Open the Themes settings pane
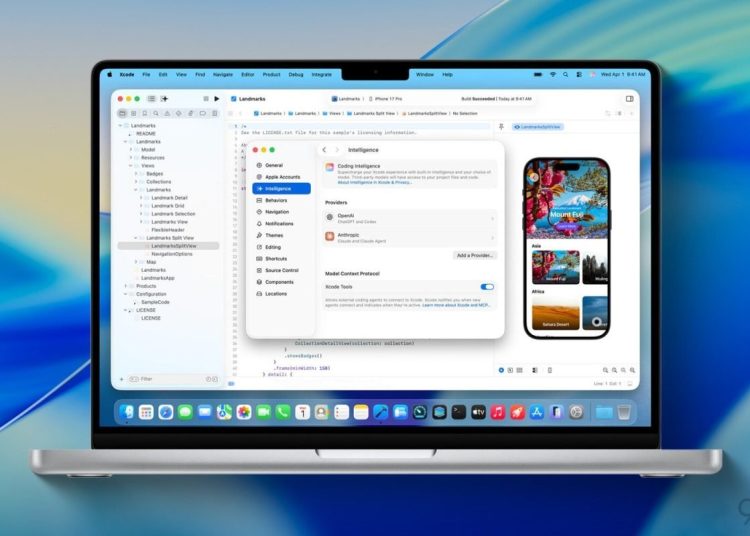The image size is (750, 536). (273, 235)
